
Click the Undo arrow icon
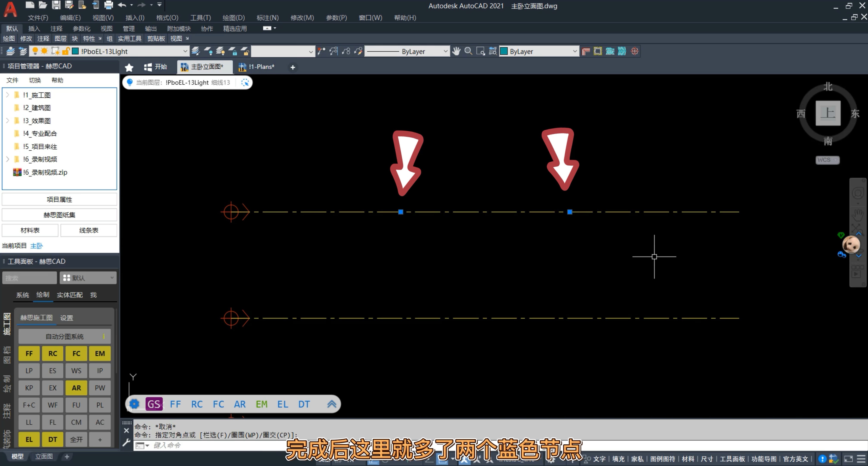[122, 5]
